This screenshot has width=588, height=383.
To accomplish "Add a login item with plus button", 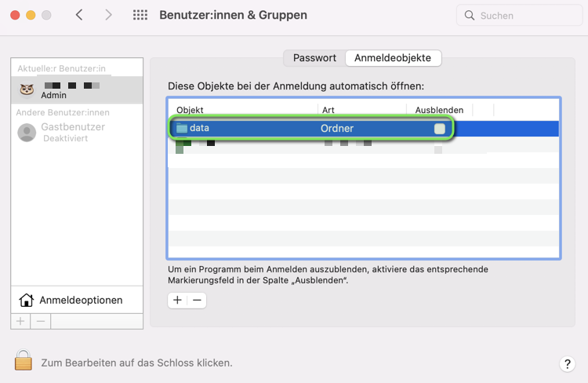I will pos(178,300).
